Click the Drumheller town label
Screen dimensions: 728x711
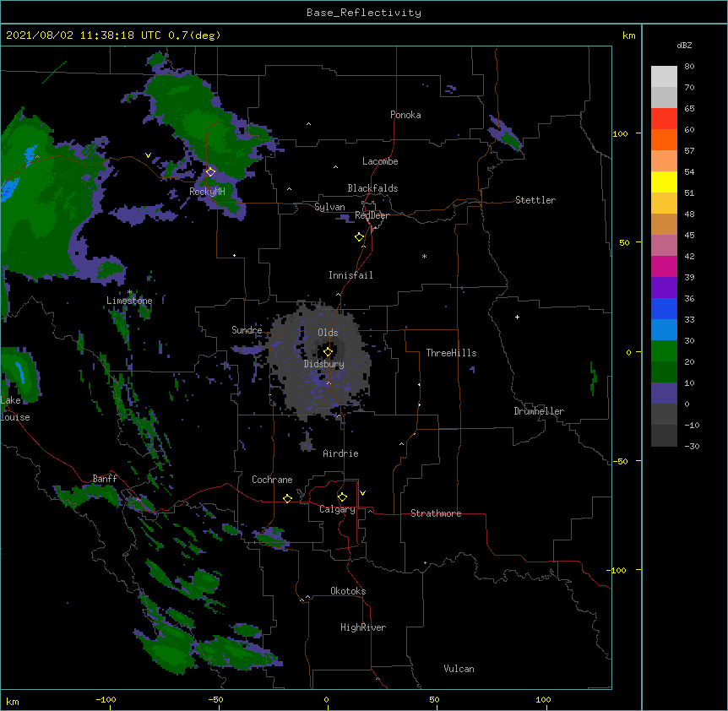click(x=539, y=411)
